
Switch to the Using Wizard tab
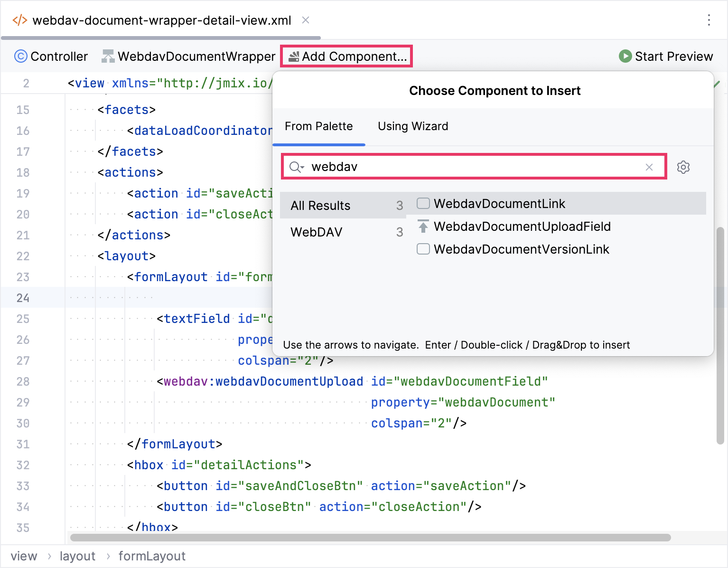(x=412, y=126)
